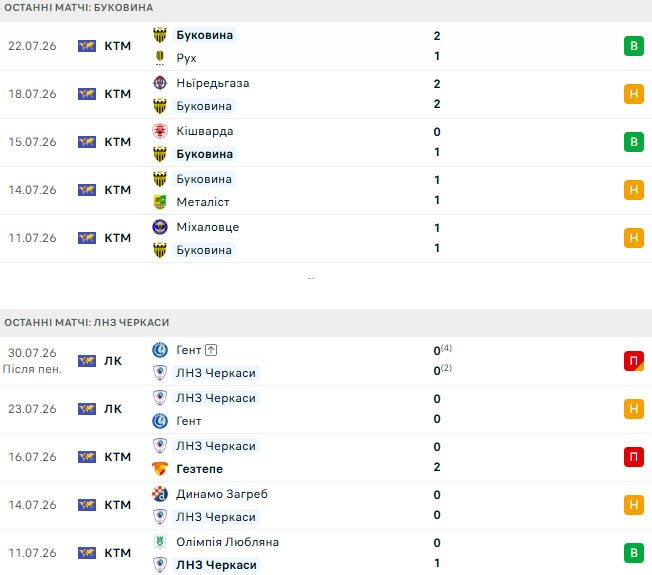
Task: Click the advancing arrow icon beside Гент
Action: 211,350
